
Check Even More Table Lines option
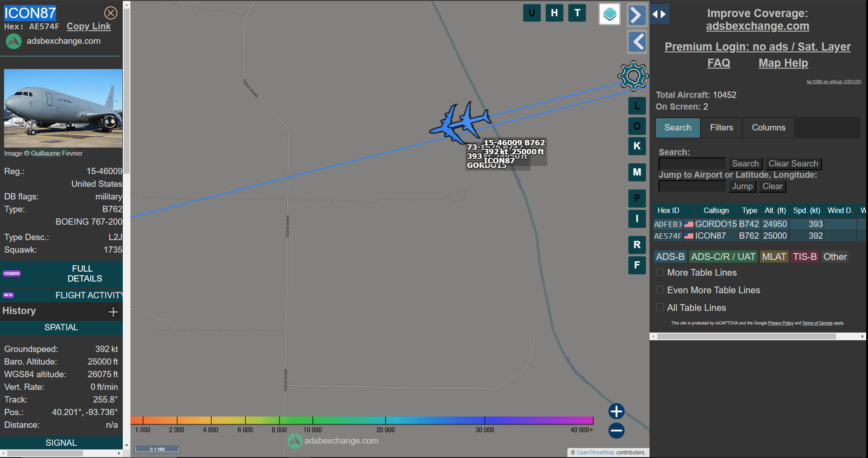(x=660, y=290)
